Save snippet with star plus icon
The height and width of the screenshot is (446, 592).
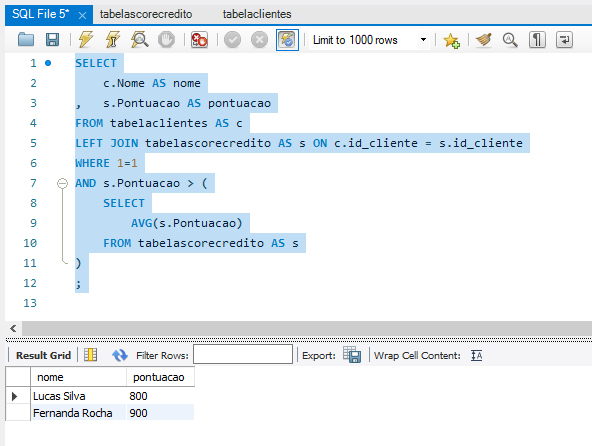pyautogui.click(x=452, y=40)
